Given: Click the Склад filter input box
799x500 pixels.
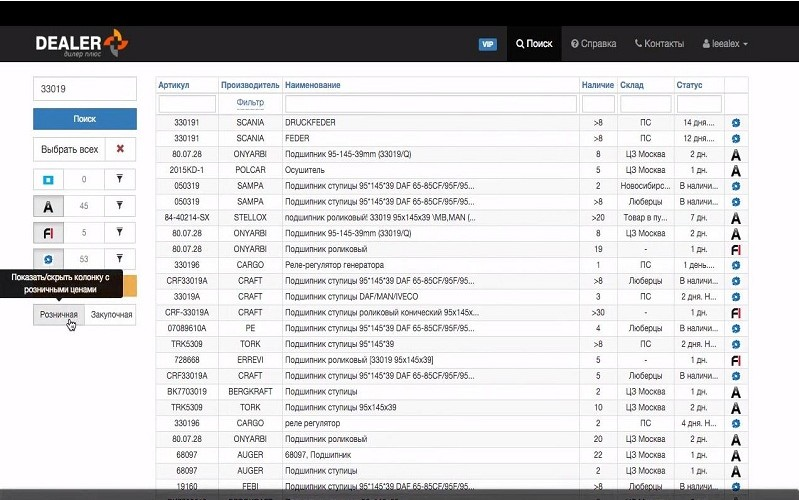Looking at the screenshot, I should pos(646,104).
